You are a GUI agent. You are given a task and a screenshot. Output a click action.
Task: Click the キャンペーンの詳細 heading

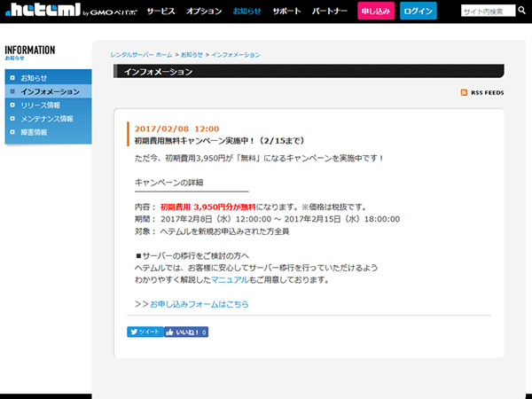click(x=169, y=183)
